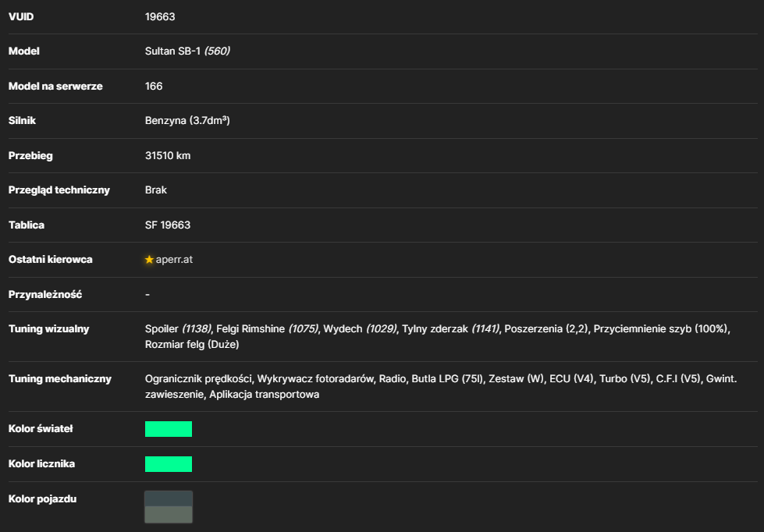Click the Model na serwerze label
The height and width of the screenshot is (532, 764).
tap(55, 87)
